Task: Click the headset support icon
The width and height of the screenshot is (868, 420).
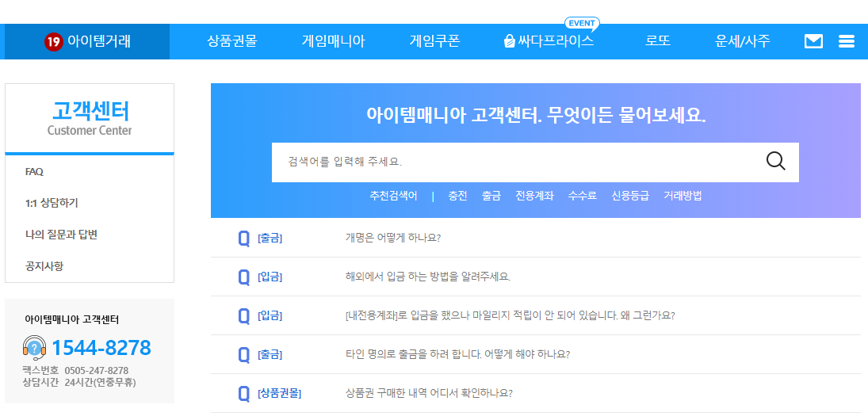Action: pos(34,348)
